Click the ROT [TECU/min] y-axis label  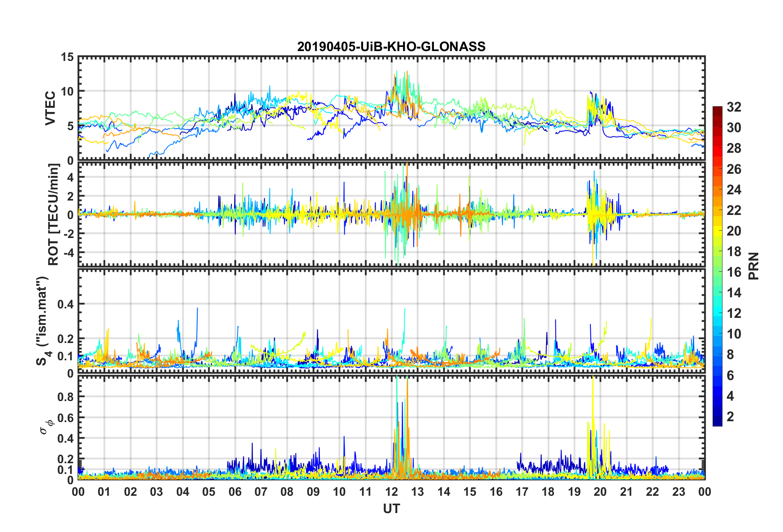click(x=54, y=215)
